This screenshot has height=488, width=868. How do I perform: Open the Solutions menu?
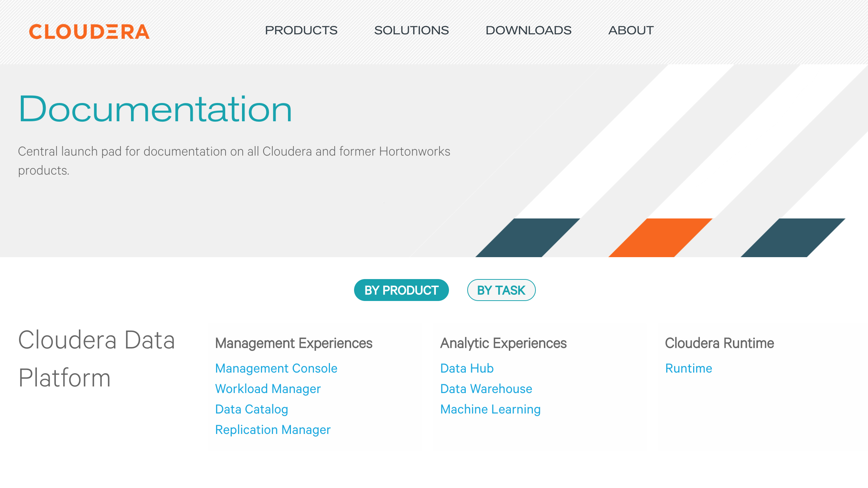411,30
